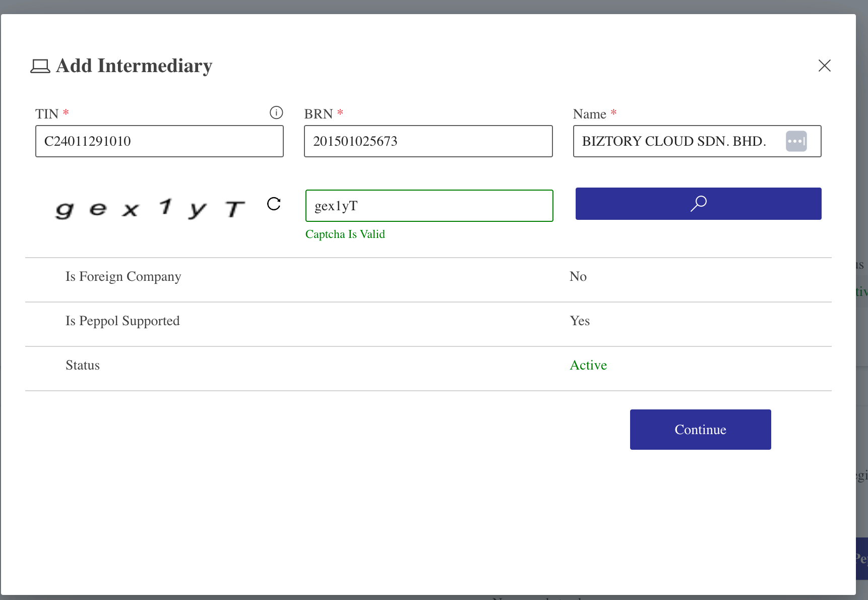This screenshot has width=868, height=600.
Task: Select the Status row label
Action: click(83, 365)
